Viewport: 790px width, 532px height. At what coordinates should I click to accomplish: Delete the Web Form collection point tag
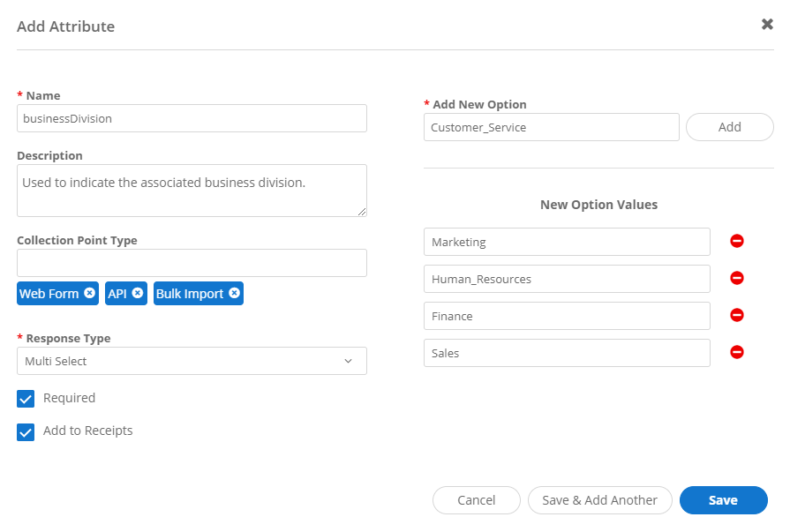(x=90, y=293)
